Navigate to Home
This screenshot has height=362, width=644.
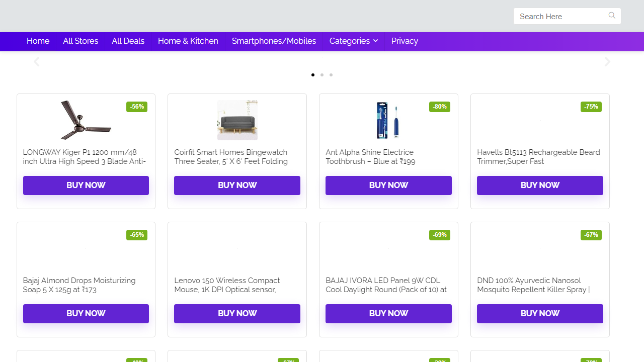pyautogui.click(x=38, y=41)
